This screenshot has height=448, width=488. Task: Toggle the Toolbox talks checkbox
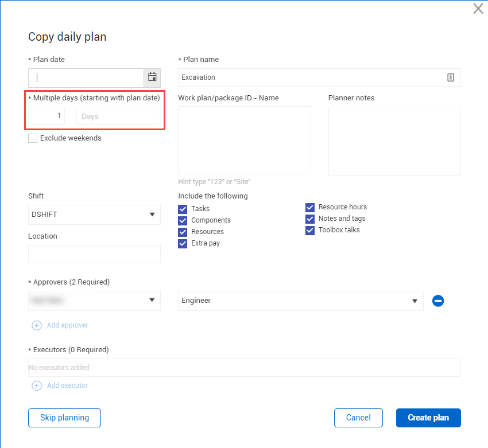click(x=310, y=230)
